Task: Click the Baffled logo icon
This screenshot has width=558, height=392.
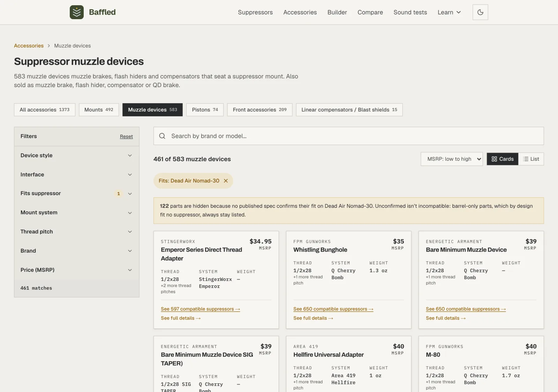Action: (x=77, y=12)
